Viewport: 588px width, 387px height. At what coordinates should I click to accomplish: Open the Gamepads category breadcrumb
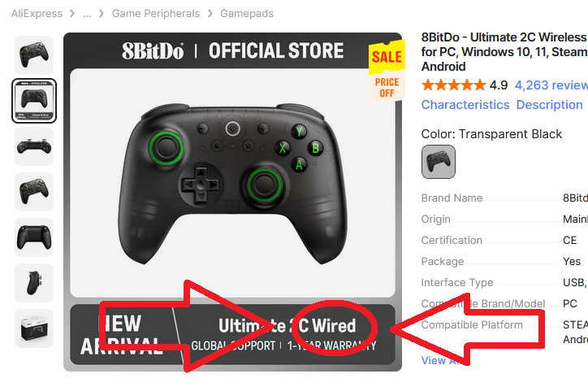247,14
